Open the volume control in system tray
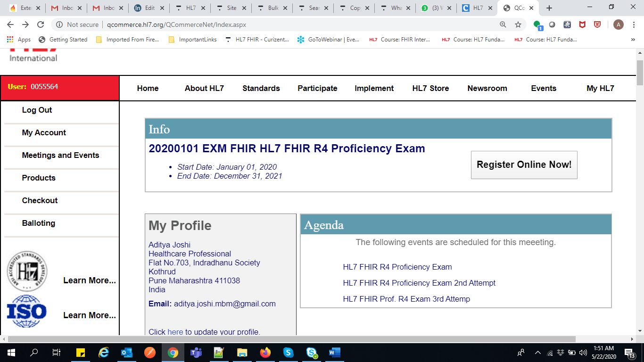The height and width of the screenshot is (362, 644). click(x=583, y=353)
